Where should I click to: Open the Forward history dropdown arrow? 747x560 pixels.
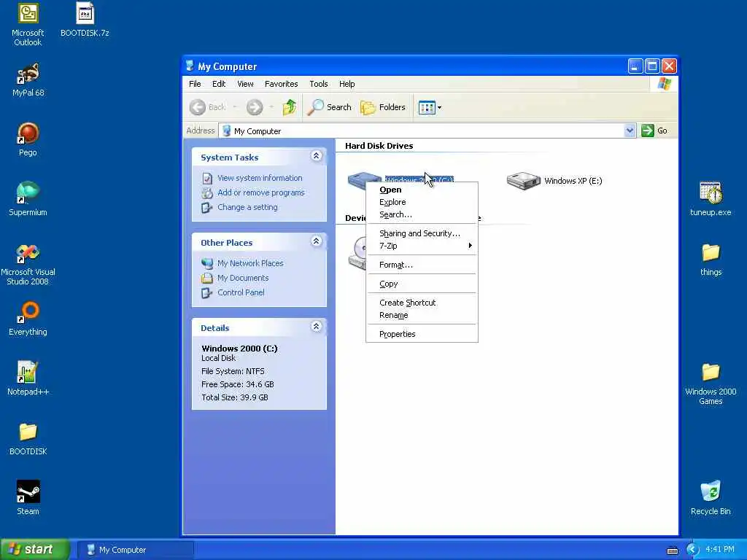point(271,107)
